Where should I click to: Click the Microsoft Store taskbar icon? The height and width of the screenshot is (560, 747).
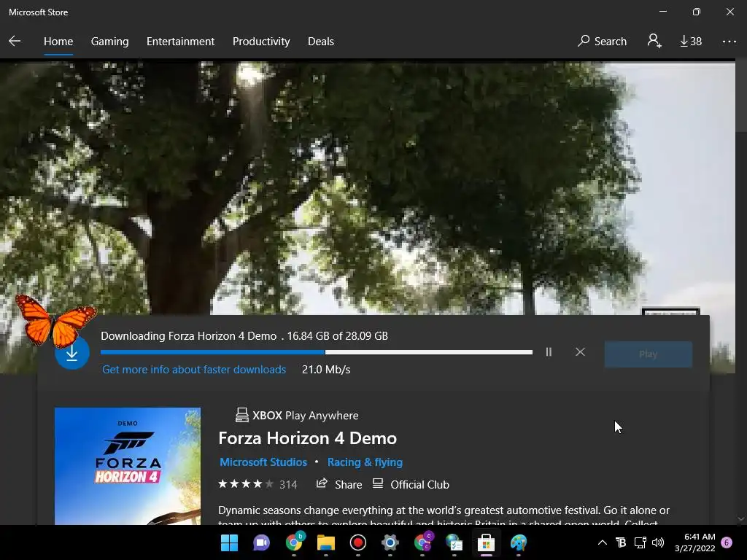pyautogui.click(x=486, y=542)
